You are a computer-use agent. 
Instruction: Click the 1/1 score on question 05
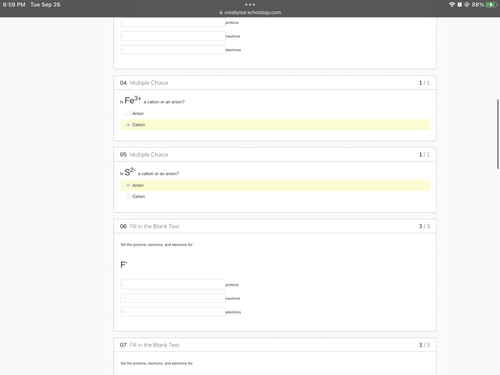(424, 155)
